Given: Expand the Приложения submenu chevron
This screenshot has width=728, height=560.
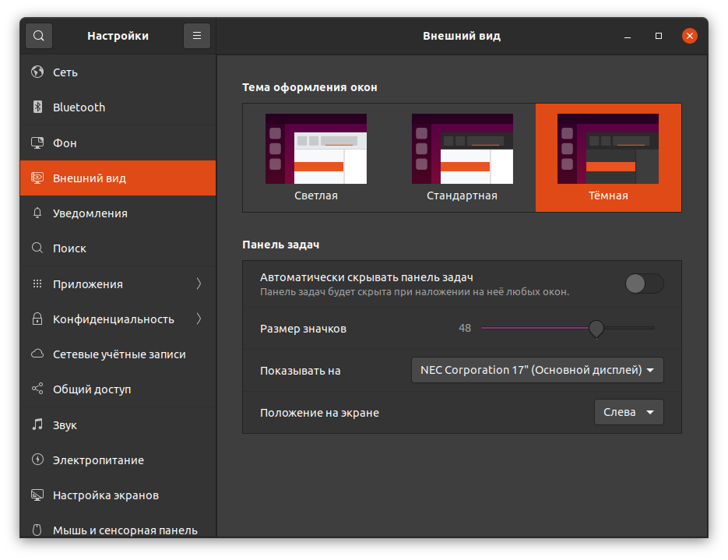Looking at the screenshot, I should coord(199,284).
